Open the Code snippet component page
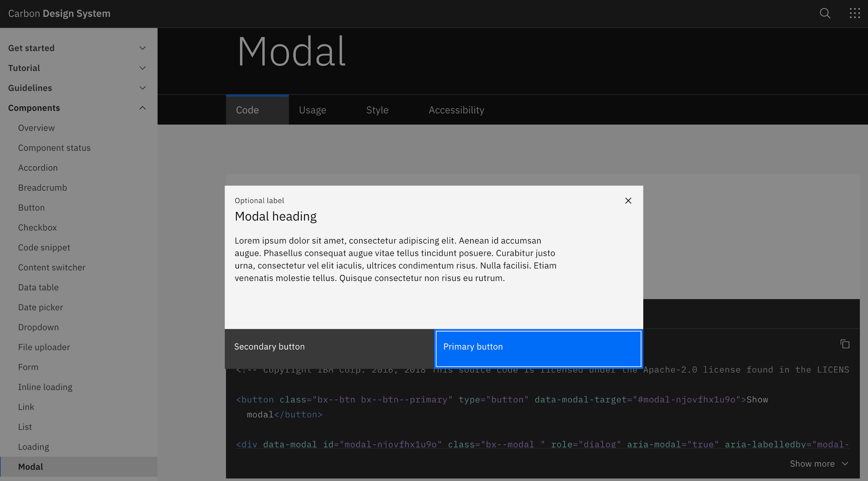 coord(44,247)
